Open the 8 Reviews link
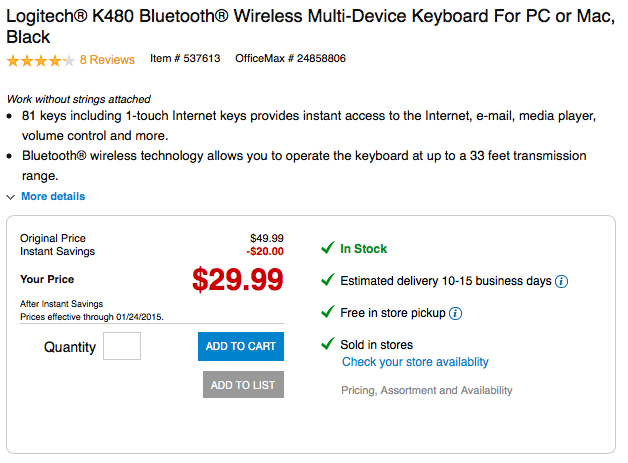The image size is (628, 463). tap(107, 60)
